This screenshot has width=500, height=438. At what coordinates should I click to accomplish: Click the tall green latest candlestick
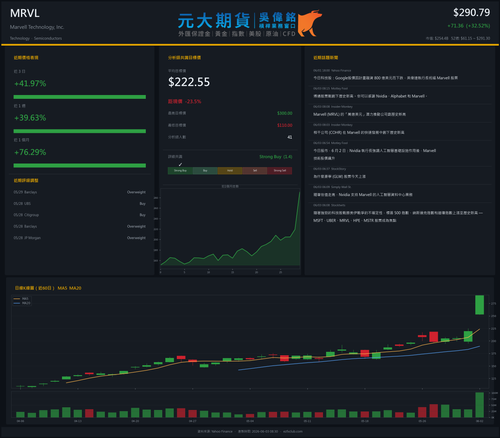479,305
